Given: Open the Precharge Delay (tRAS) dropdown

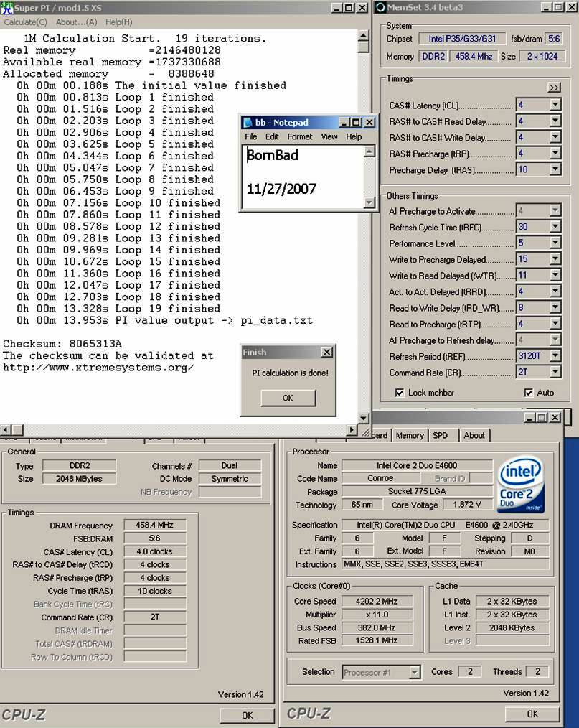Looking at the screenshot, I should (555, 169).
